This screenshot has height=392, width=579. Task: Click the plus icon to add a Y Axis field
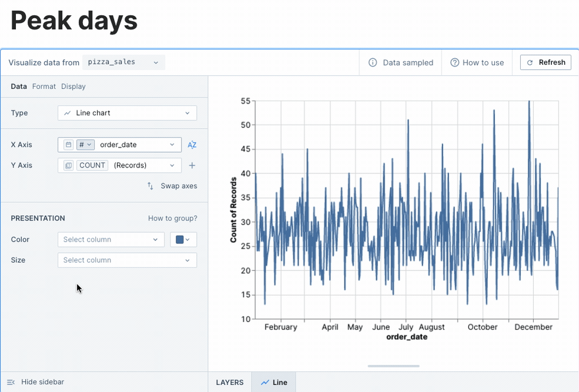click(192, 165)
